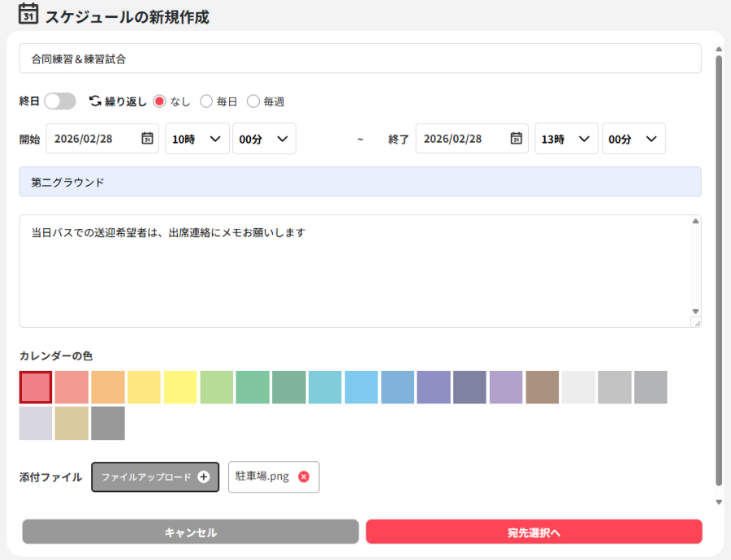Select the 毎週 repeat radio button
The image size is (731, 560).
[253, 101]
